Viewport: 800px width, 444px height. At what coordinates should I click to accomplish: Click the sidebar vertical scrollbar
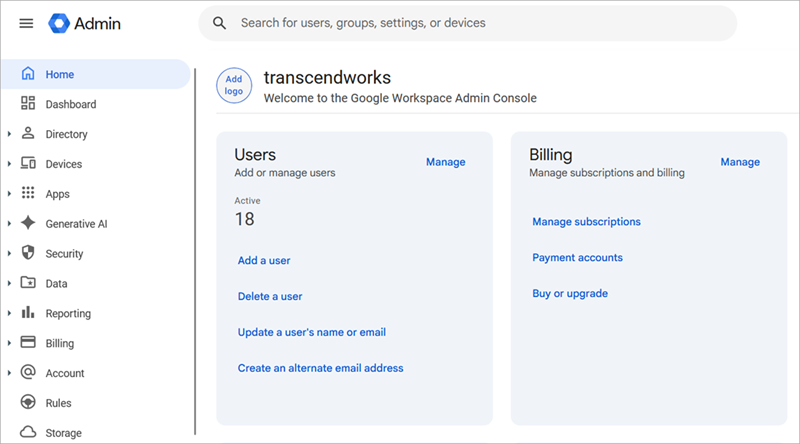click(x=195, y=251)
